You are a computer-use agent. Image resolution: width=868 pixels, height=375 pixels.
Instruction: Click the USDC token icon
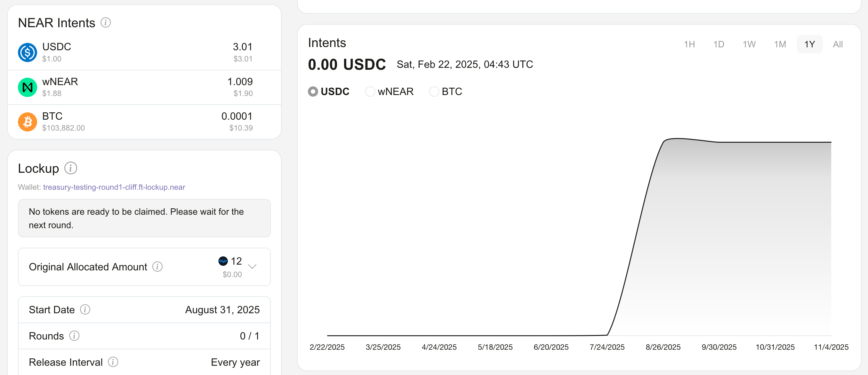coord(27,52)
